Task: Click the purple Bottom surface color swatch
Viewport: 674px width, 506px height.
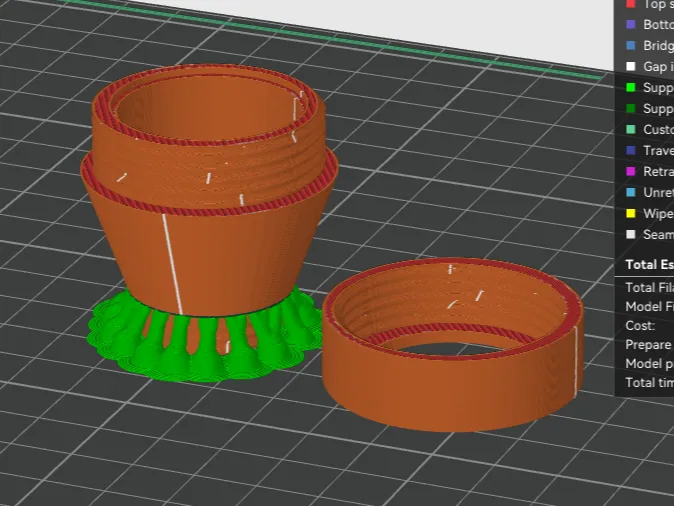Action: point(631,25)
